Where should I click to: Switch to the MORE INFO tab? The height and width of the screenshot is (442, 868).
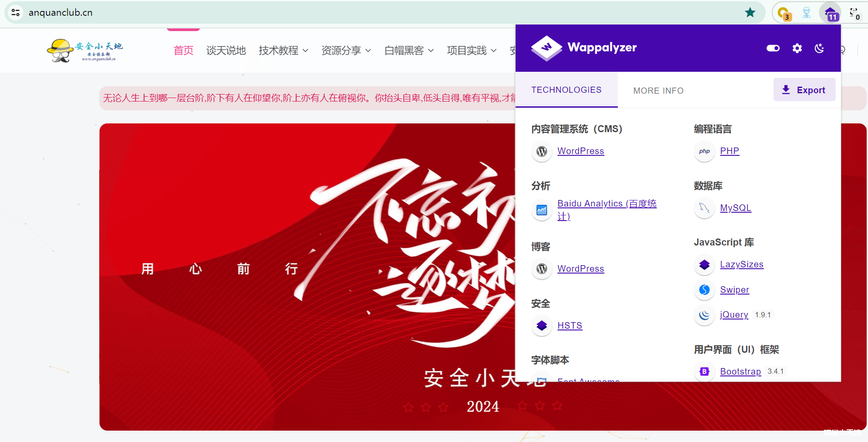[659, 90]
